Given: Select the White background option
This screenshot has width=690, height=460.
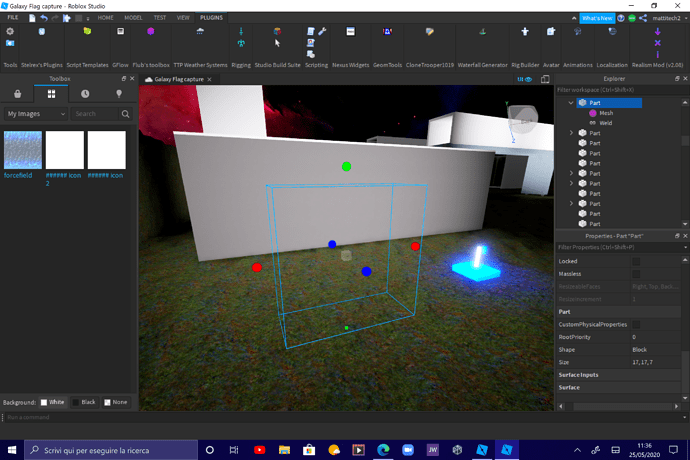Looking at the screenshot, I should [52, 402].
